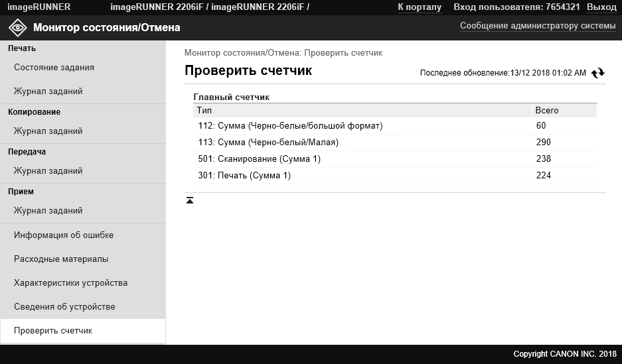Click the Всего column header

pos(564,111)
